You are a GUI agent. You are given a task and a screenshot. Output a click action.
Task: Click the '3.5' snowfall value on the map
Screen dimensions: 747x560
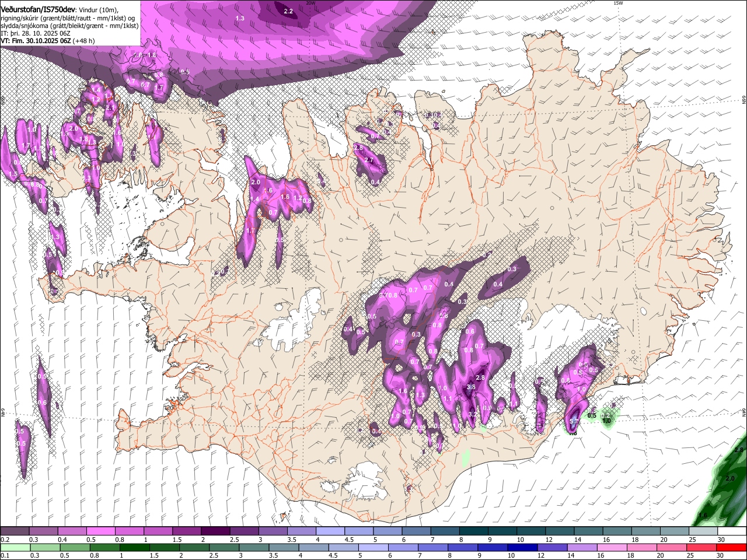[x=472, y=387]
